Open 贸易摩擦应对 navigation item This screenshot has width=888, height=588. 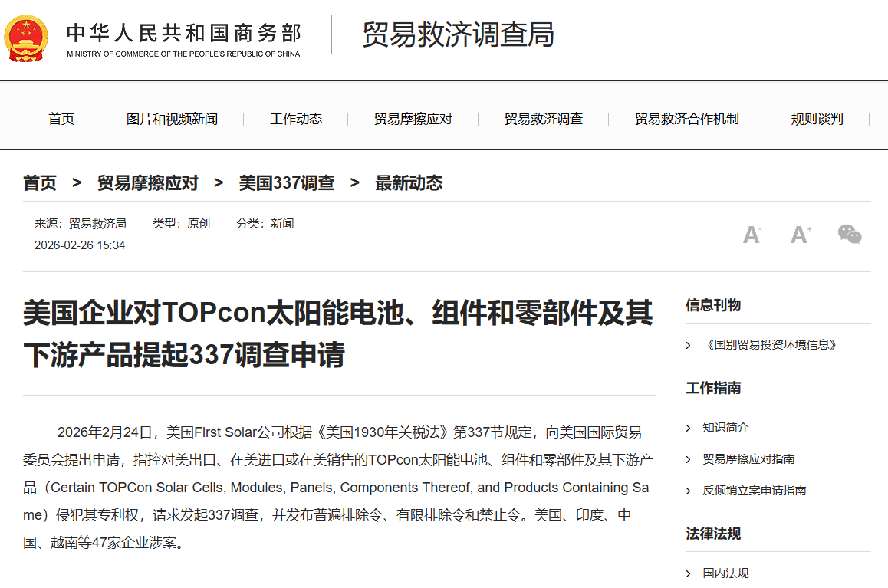coord(413,119)
